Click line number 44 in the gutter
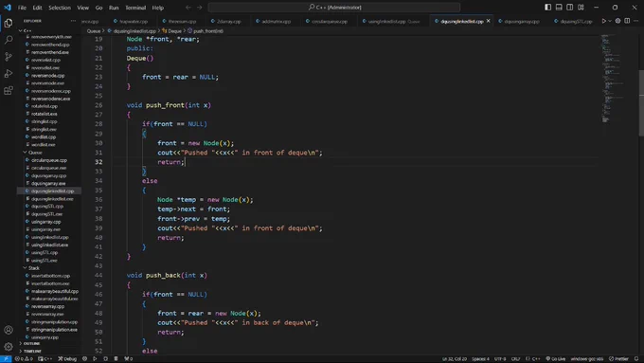This screenshot has height=363, width=644. (98, 276)
